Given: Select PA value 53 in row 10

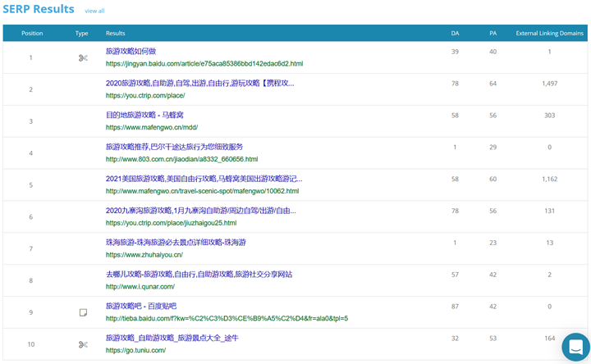Looking at the screenshot, I should pos(493,339).
